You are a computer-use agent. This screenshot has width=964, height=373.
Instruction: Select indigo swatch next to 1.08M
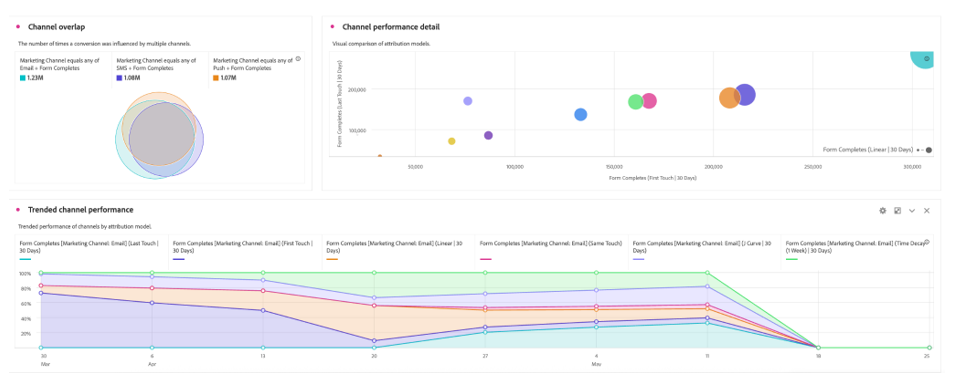pos(119,78)
